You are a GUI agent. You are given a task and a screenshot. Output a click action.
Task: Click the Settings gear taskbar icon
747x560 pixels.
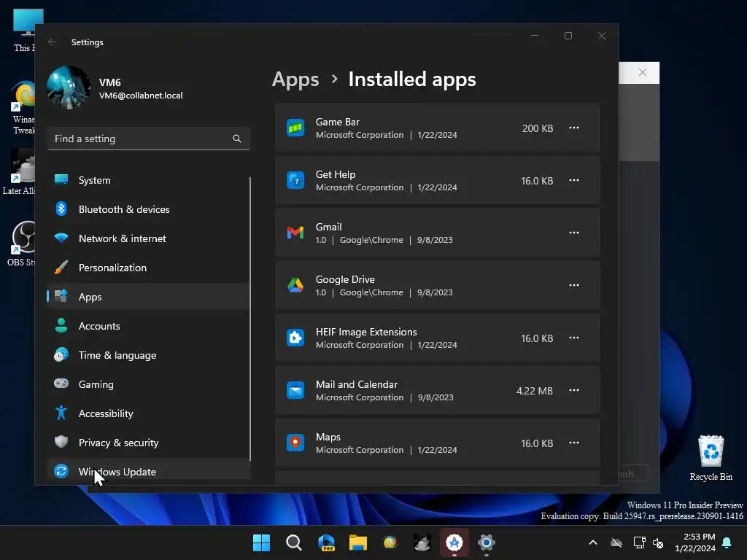coord(487,542)
